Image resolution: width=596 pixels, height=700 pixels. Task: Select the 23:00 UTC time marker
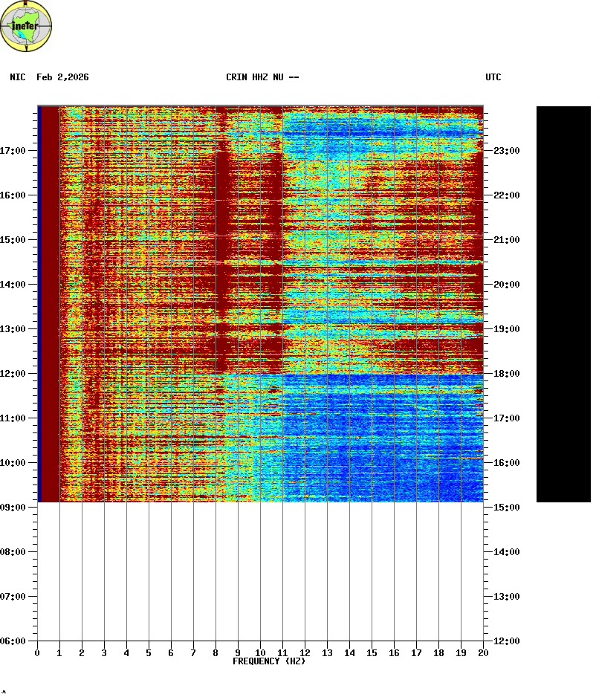pos(506,151)
